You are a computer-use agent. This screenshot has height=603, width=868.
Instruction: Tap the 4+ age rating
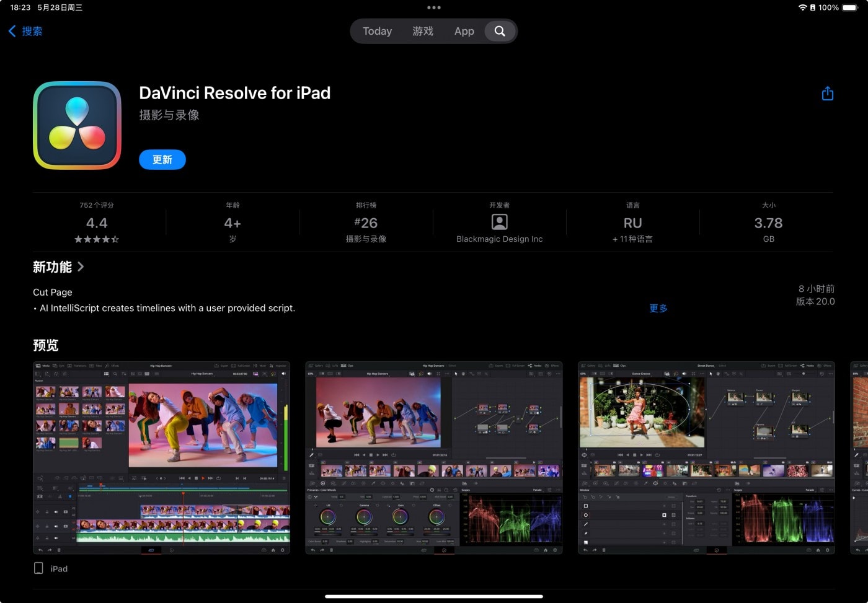coord(232,222)
